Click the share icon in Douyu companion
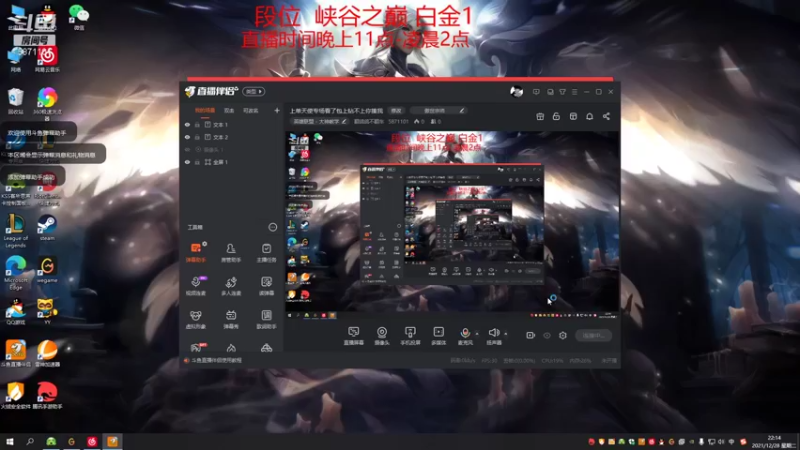The width and height of the screenshot is (800, 450). [x=606, y=116]
